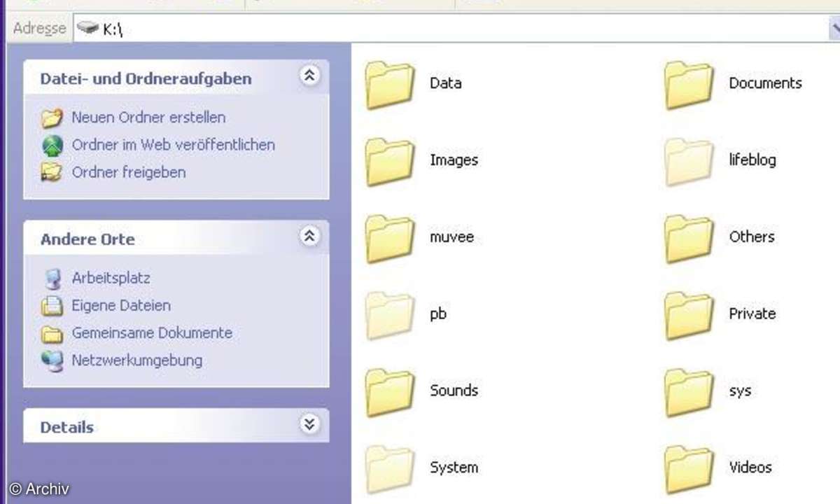The image size is (840, 504).
Task: Click the Details panel header text
Action: (x=66, y=428)
